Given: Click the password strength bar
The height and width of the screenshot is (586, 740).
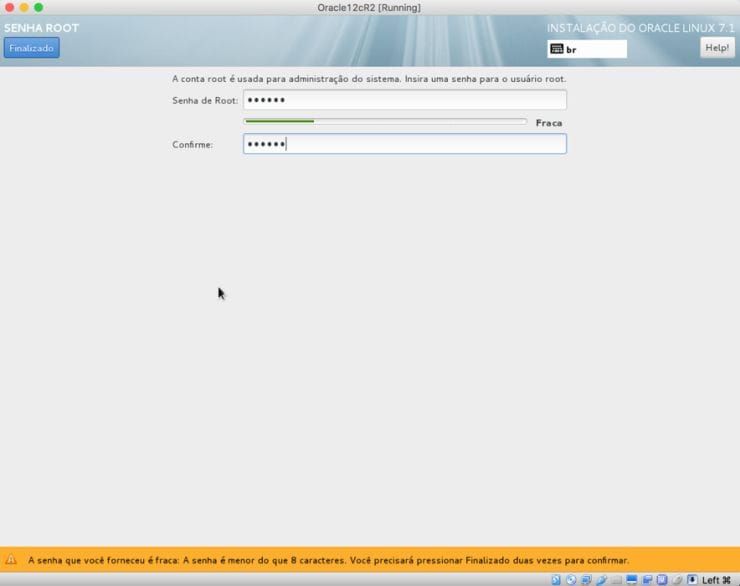Looking at the screenshot, I should pos(386,122).
